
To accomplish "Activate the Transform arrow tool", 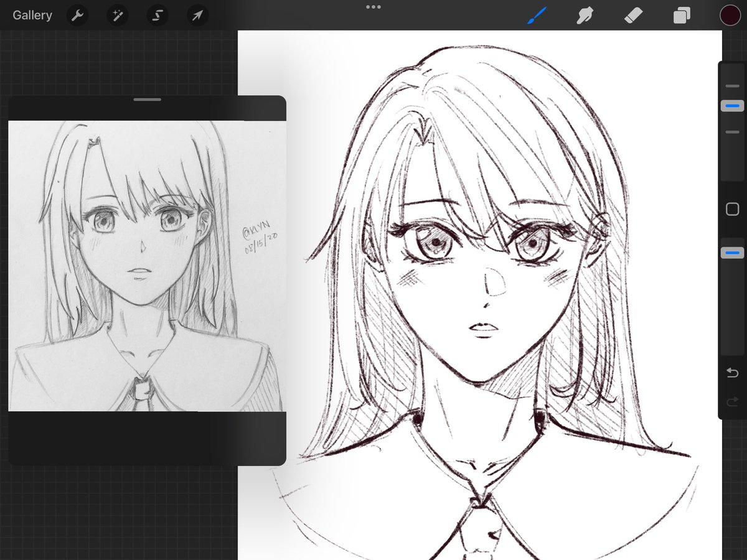I will pos(197,16).
